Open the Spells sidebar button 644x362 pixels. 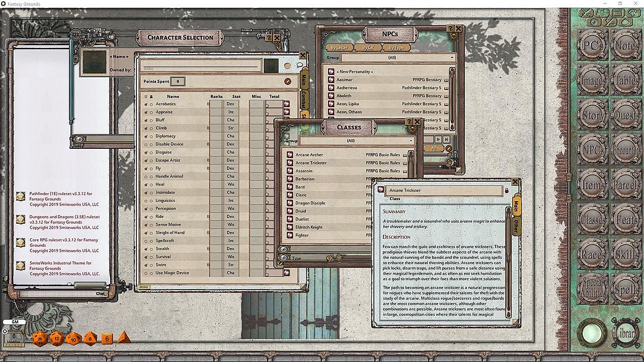[x=626, y=289]
